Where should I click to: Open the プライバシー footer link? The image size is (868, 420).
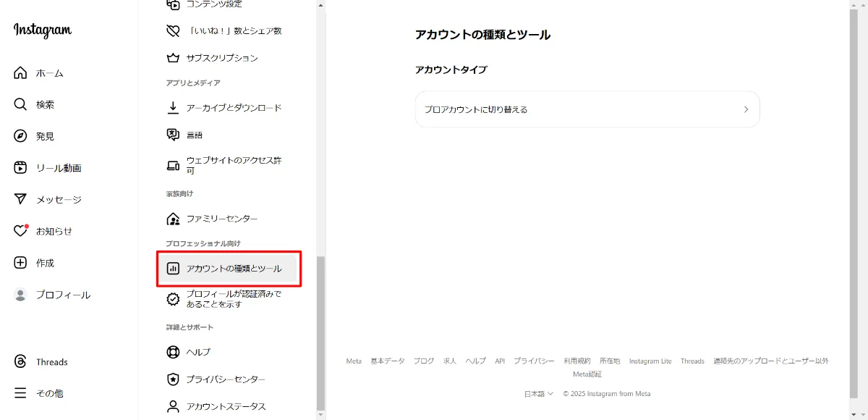tap(535, 361)
